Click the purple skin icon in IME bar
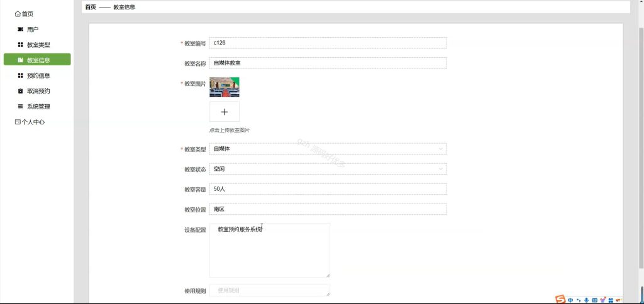 (x=602, y=300)
